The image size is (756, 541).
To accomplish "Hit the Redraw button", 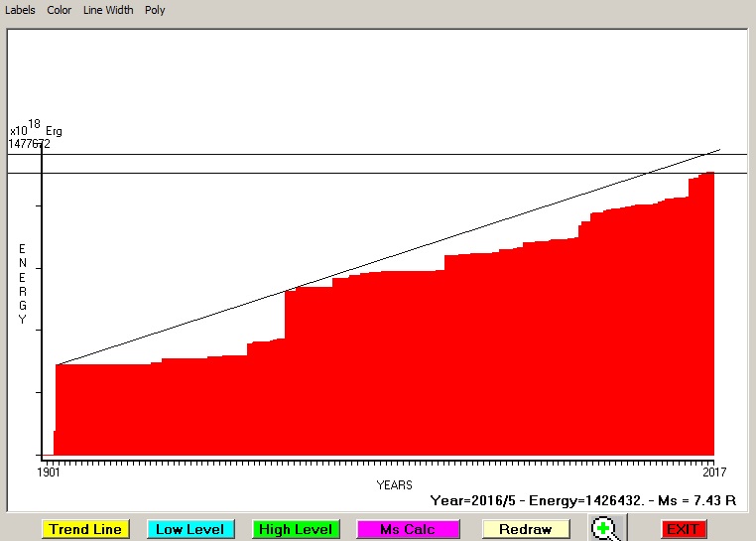I will [x=525, y=529].
